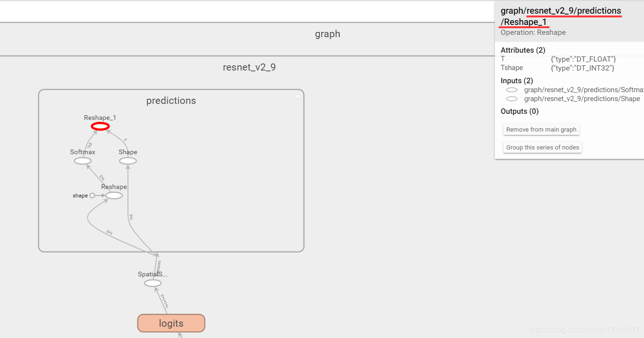This screenshot has height=338, width=644.
Task: Click the graph title header
Action: point(327,33)
